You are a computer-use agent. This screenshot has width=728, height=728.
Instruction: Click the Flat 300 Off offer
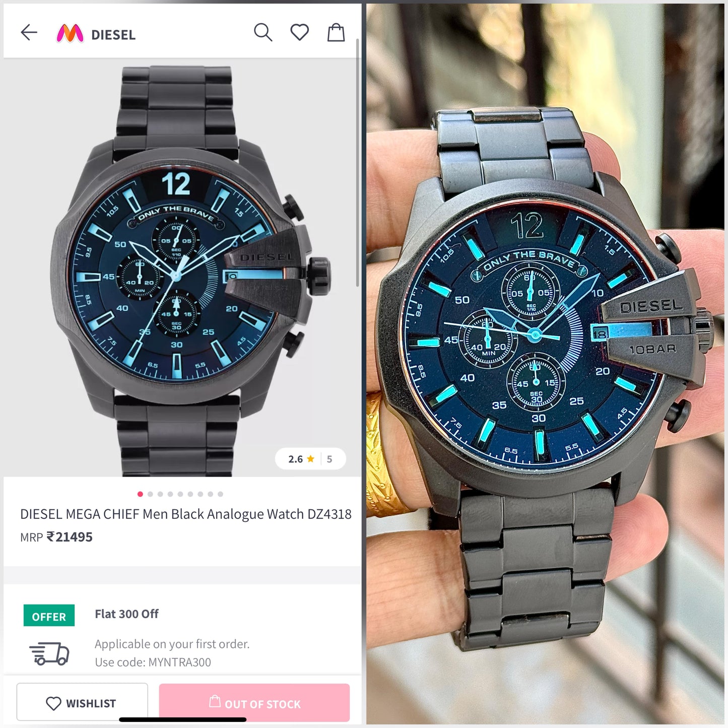tap(126, 614)
